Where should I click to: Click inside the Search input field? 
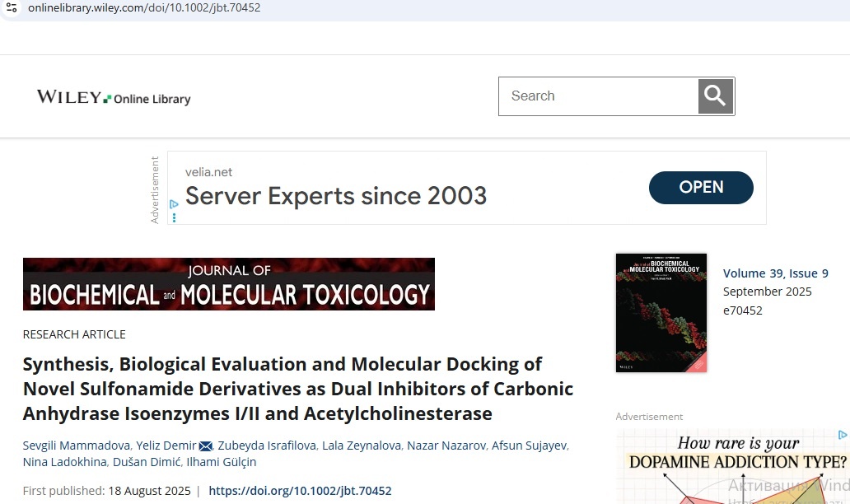point(599,96)
